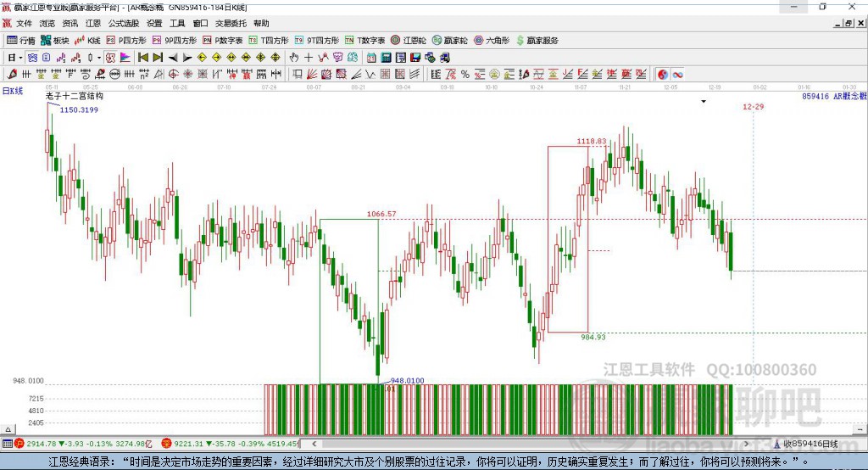The image size is (868, 470).
Task: Open the 赢家轮 wheel tool
Action: click(449, 41)
